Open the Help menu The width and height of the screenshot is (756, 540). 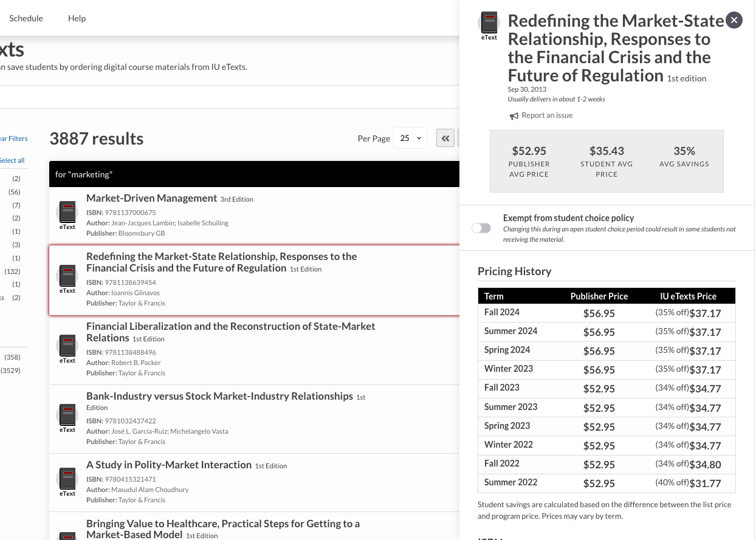[77, 18]
